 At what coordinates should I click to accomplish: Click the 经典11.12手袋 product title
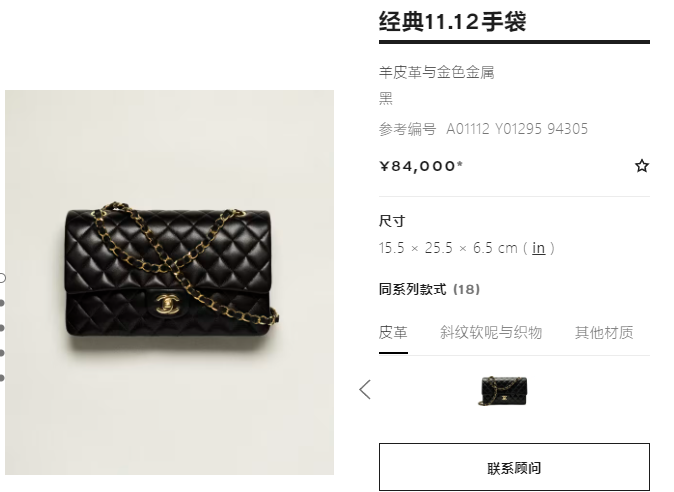point(452,21)
